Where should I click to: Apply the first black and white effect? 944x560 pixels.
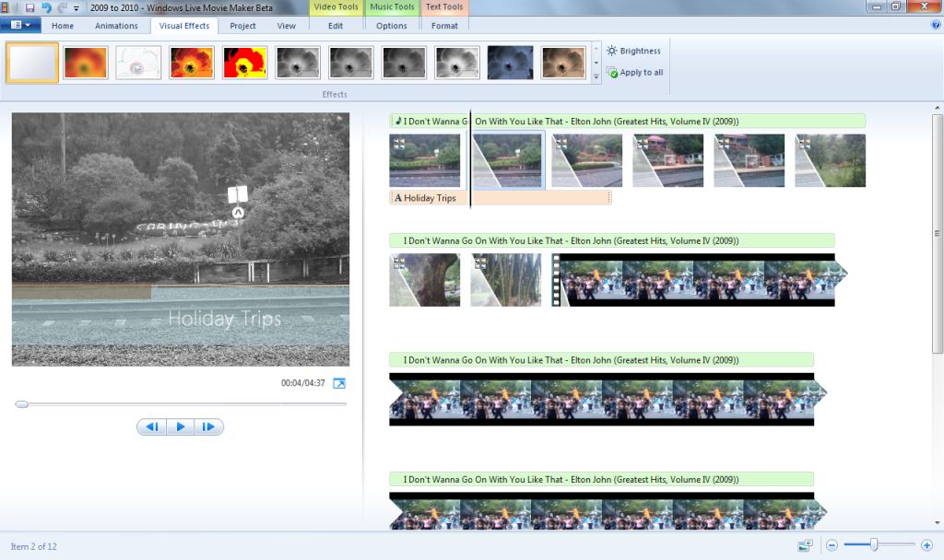point(298,63)
